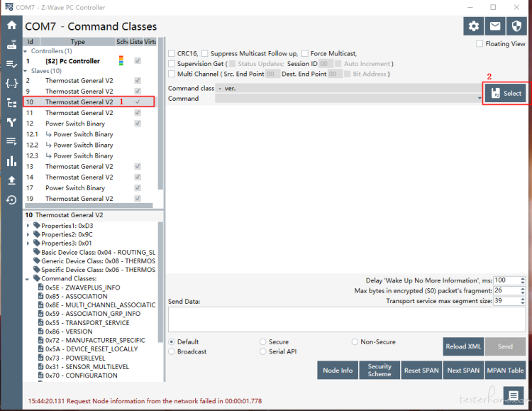The width and height of the screenshot is (532, 411).
Task: Collapse the Command Classes tree node
Action: pyautogui.click(x=28, y=279)
